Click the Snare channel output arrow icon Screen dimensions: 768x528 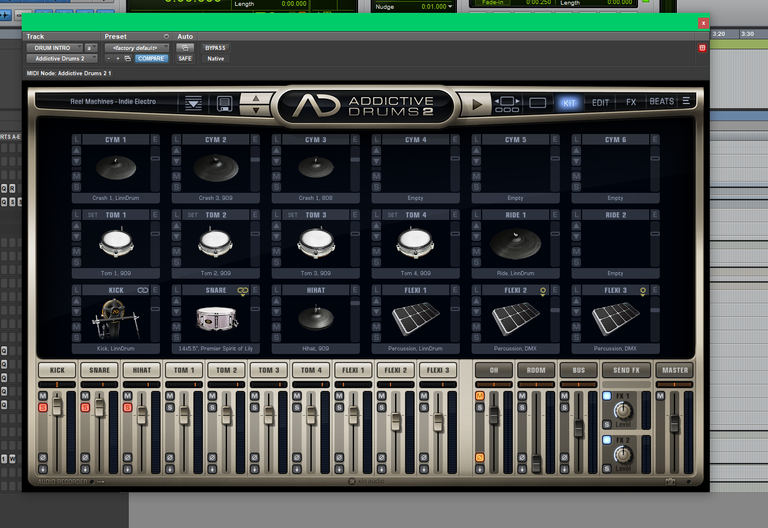tap(85, 469)
